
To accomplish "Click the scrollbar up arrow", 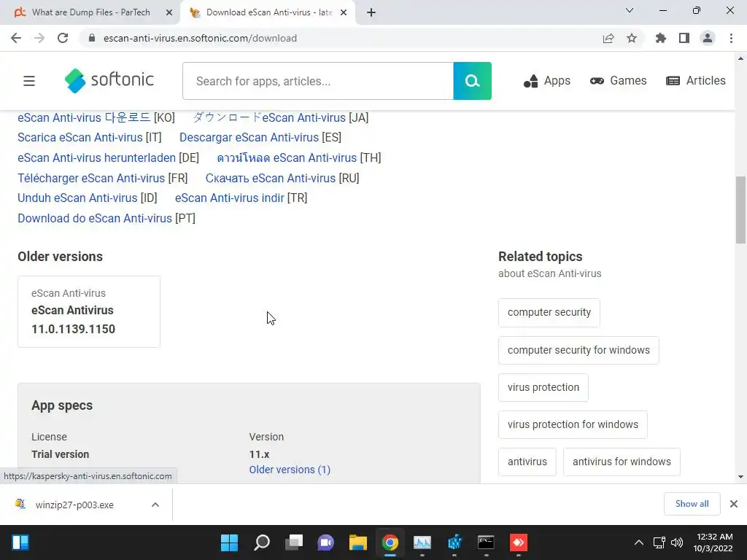I will click(x=740, y=58).
